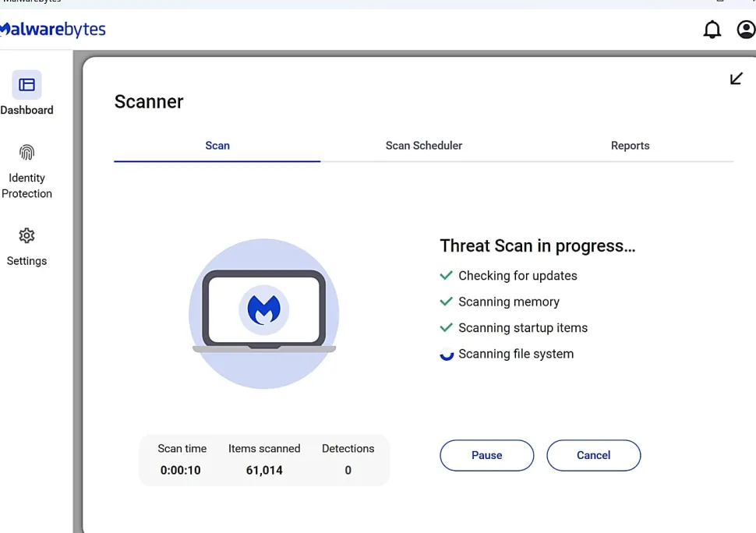Screen dimensions: 756x533
Task: Click the Scanning startup items text
Action: point(523,328)
